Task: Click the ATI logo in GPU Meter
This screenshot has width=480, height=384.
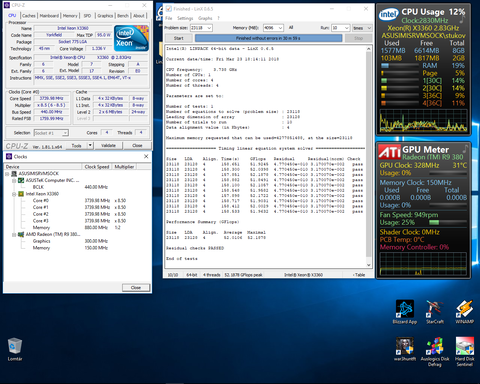Action: (x=389, y=152)
